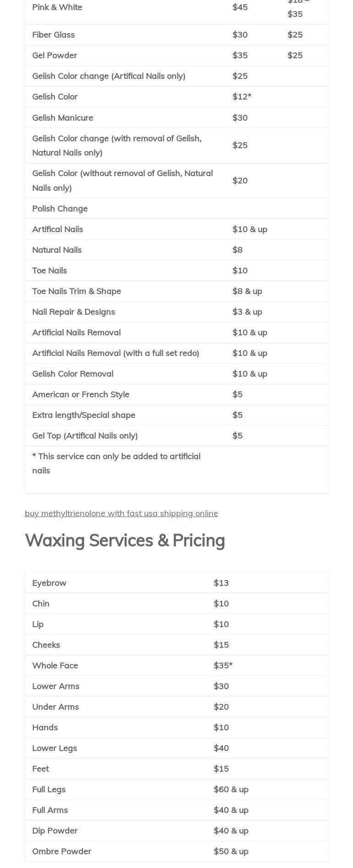Select the Fiber Glass row label
This screenshot has height=868, width=353.
tap(53, 35)
